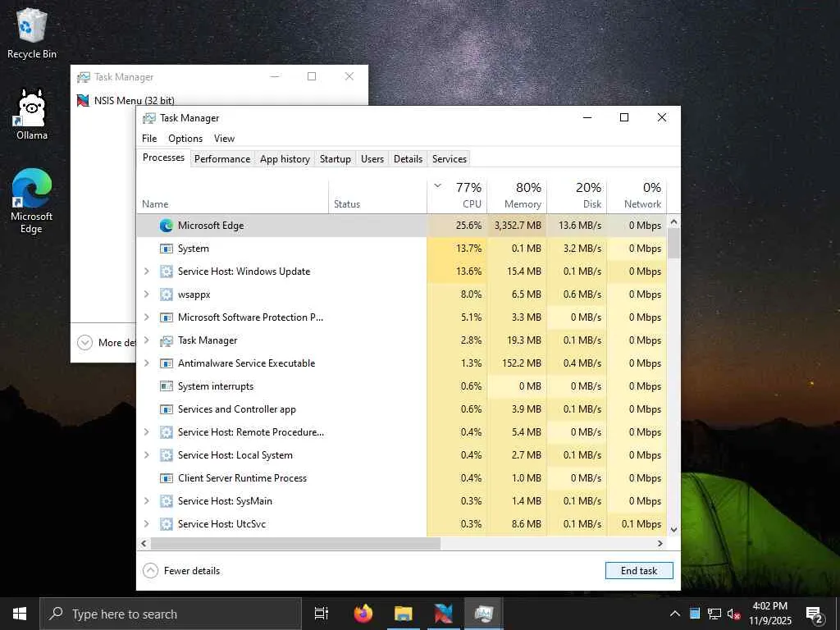Sort processes by CPU column
Viewport: 840px width, 630px height.
(x=457, y=195)
